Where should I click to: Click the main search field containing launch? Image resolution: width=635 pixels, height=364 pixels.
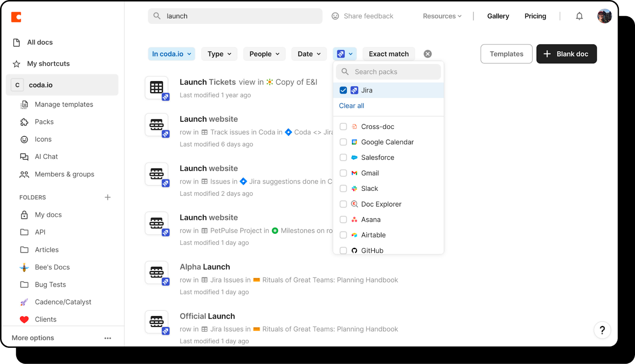tap(235, 16)
